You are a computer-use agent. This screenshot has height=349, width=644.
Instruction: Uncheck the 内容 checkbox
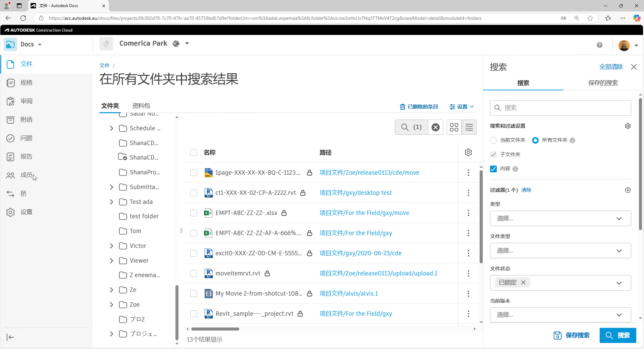[x=493, y=169]
